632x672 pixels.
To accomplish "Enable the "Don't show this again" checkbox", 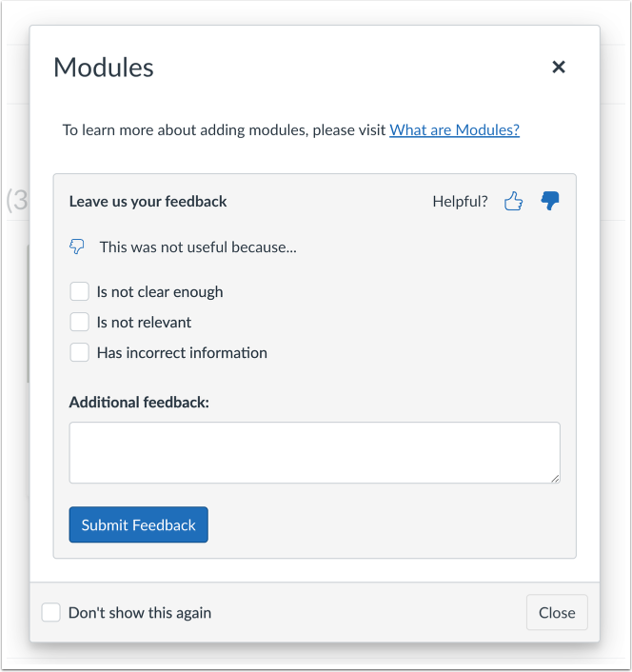I will pos(51,612).
